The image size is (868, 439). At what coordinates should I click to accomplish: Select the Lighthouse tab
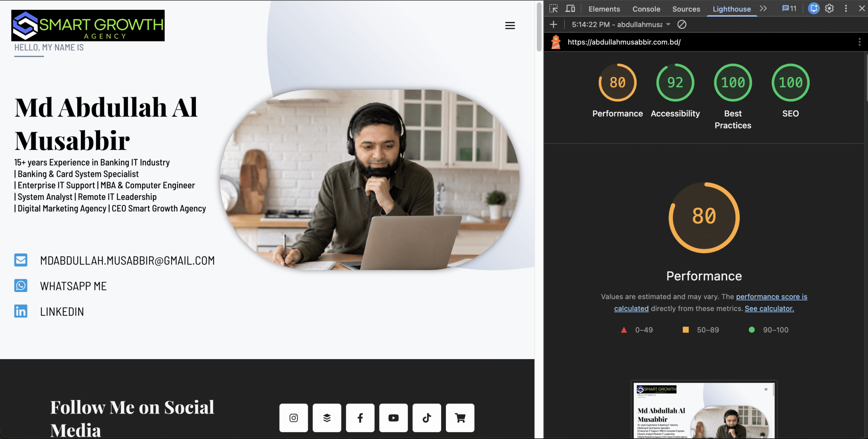732,9
